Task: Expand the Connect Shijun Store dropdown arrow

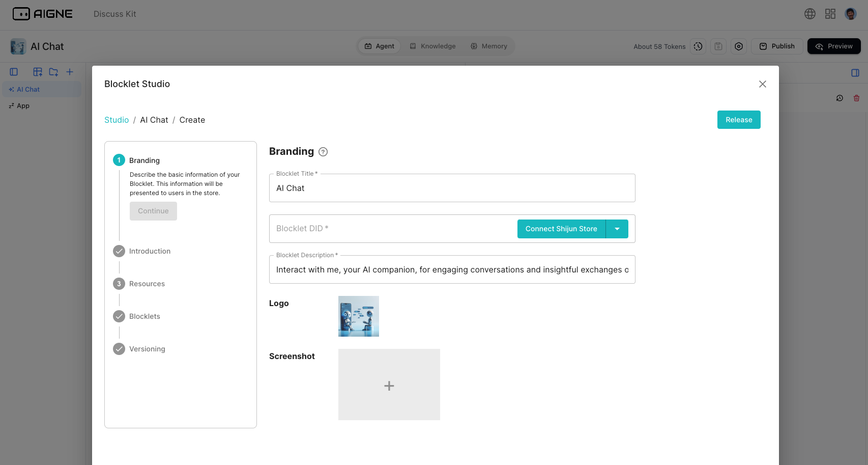Action: click(x=617, y=229)
